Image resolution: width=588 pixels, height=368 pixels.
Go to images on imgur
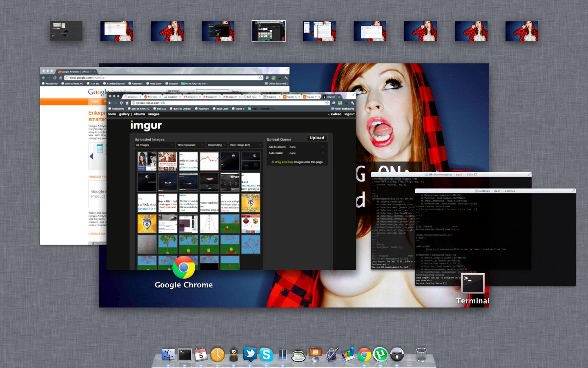point(154,114)
